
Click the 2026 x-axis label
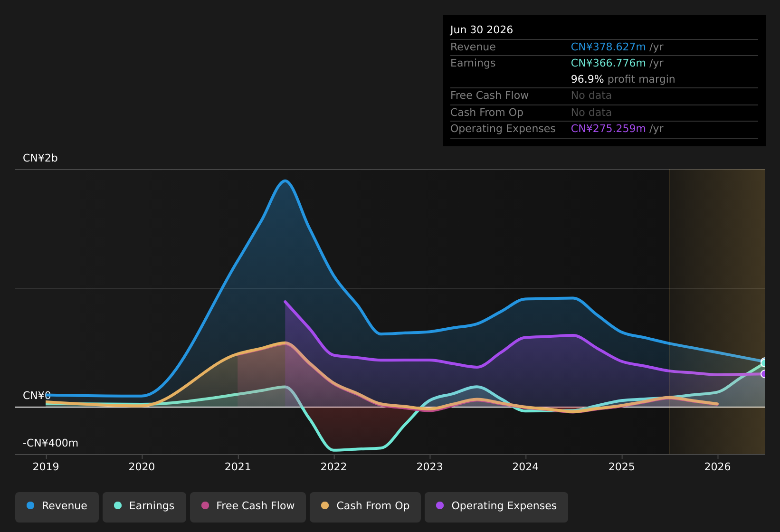(718, 467)
